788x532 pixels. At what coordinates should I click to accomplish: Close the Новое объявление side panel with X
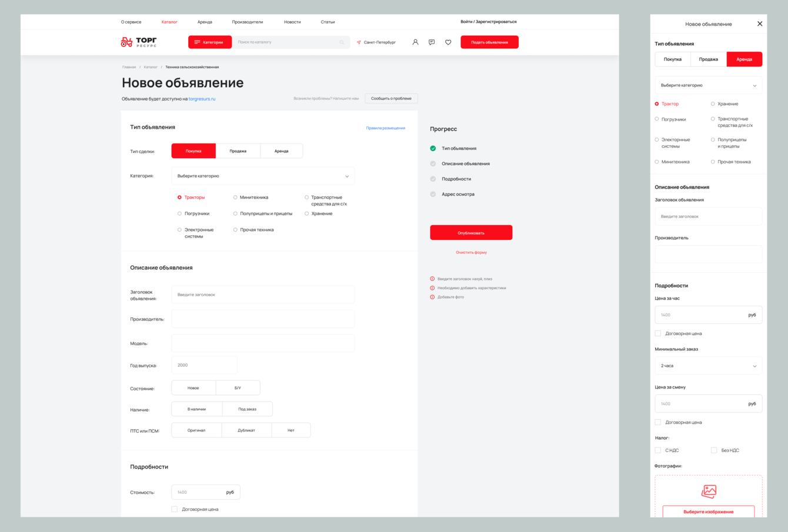[760, 24]
